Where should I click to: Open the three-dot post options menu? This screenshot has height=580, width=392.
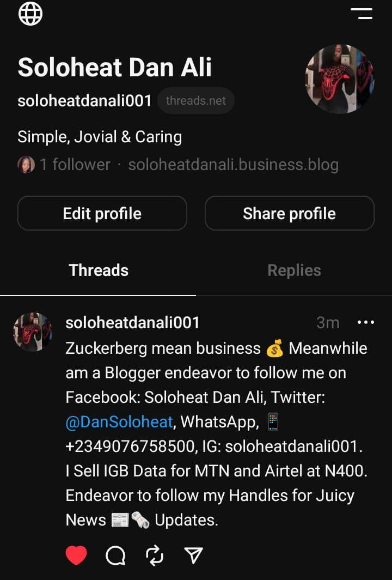click(365, 323)
